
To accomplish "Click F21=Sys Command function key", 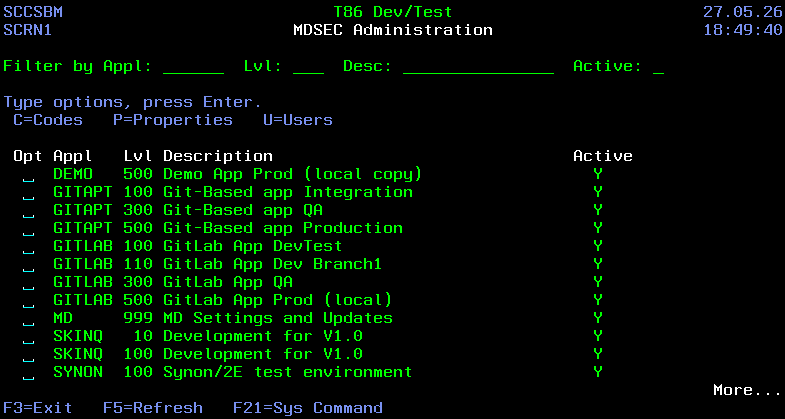I will (x=308, y=408).
